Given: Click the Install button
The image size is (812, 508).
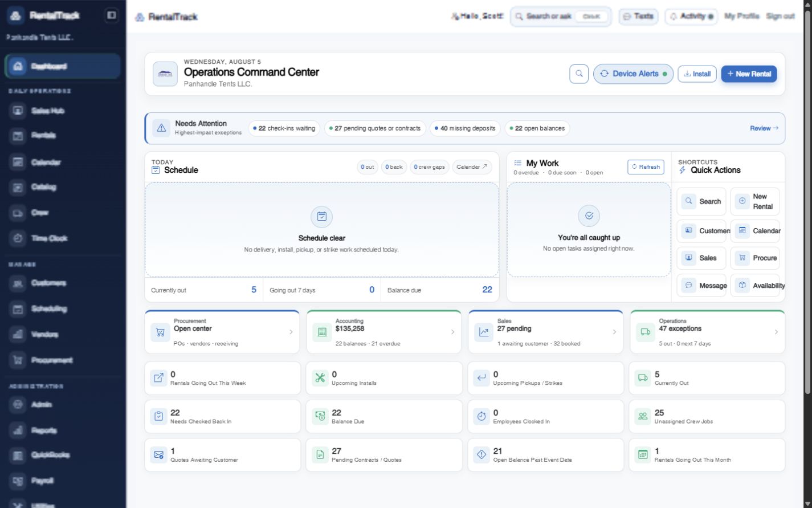Looking at the screenshot, I should [697, 74].
